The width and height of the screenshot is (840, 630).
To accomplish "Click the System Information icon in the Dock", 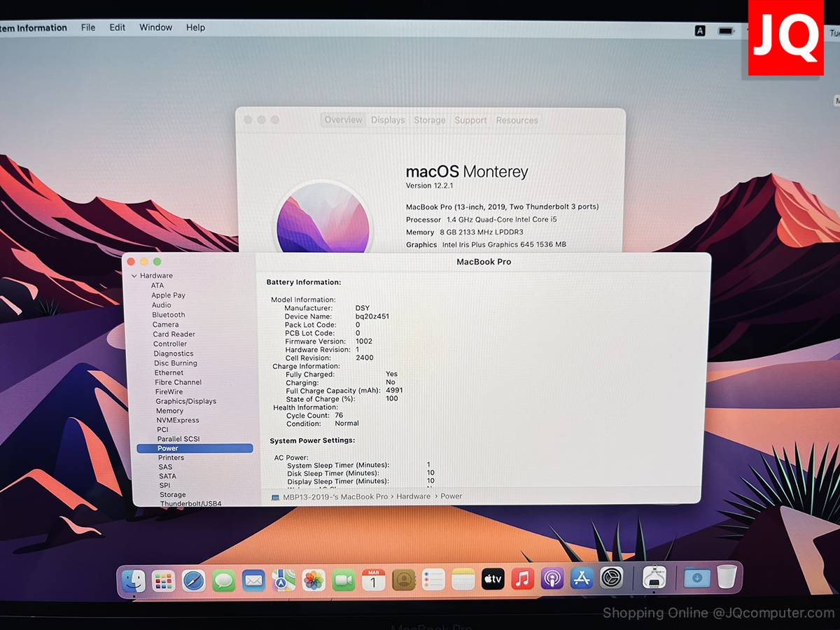I will [654, 577].
